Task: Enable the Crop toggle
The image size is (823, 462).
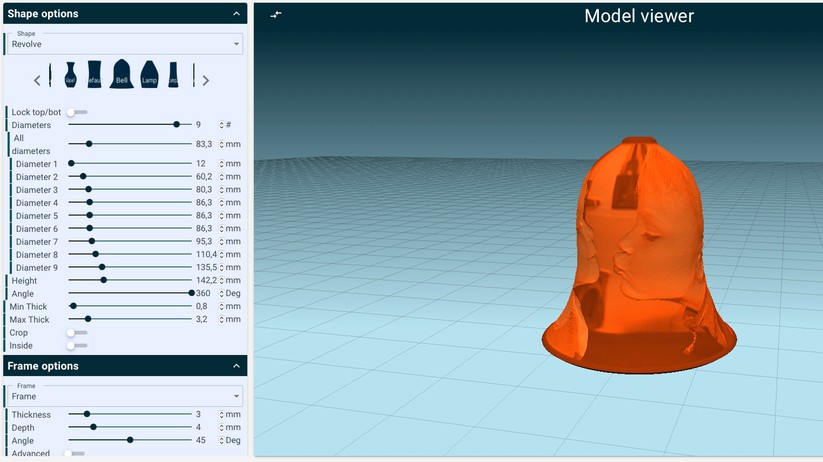Action: (x=76, y=333)
